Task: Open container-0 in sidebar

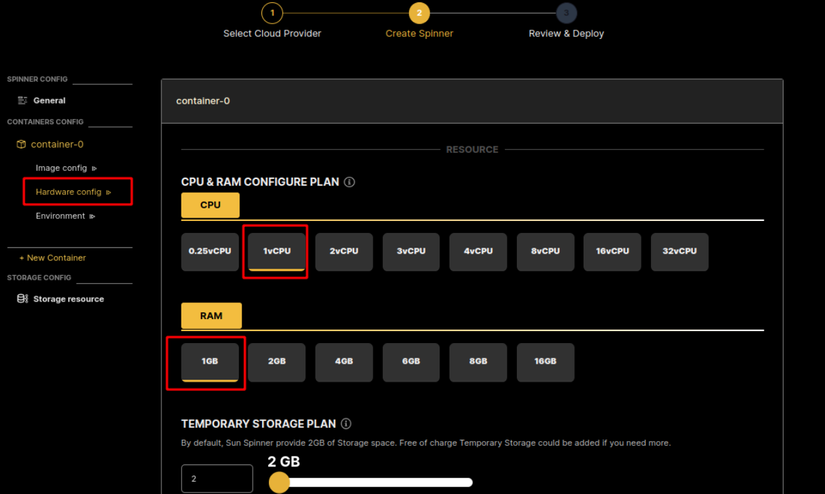Action: pyautogui.click(x=57, y=144)
